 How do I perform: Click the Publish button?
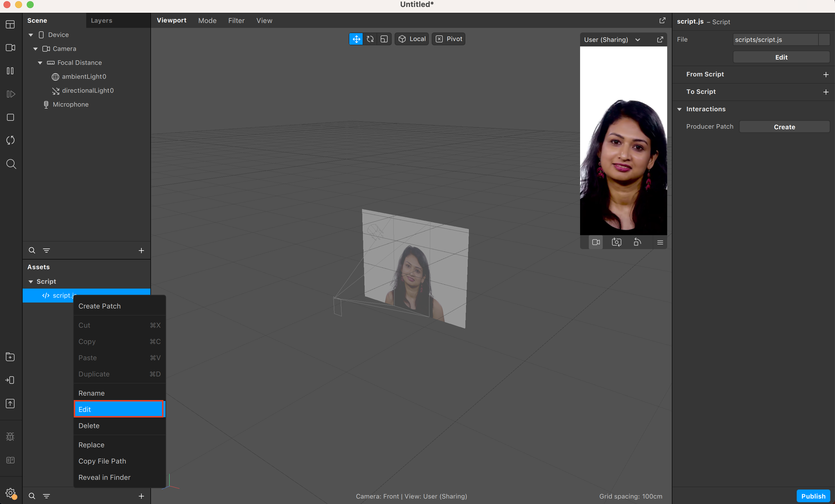tap(813, 496)
